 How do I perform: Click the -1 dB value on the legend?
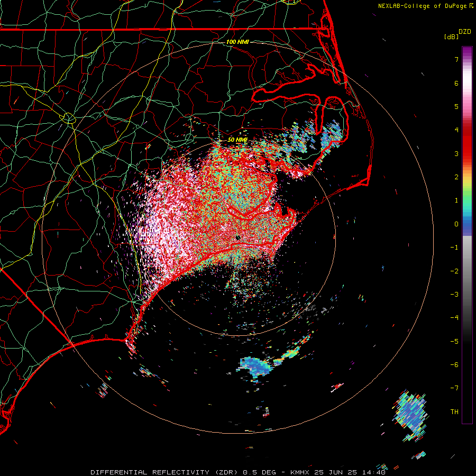[x=454, y=248]
